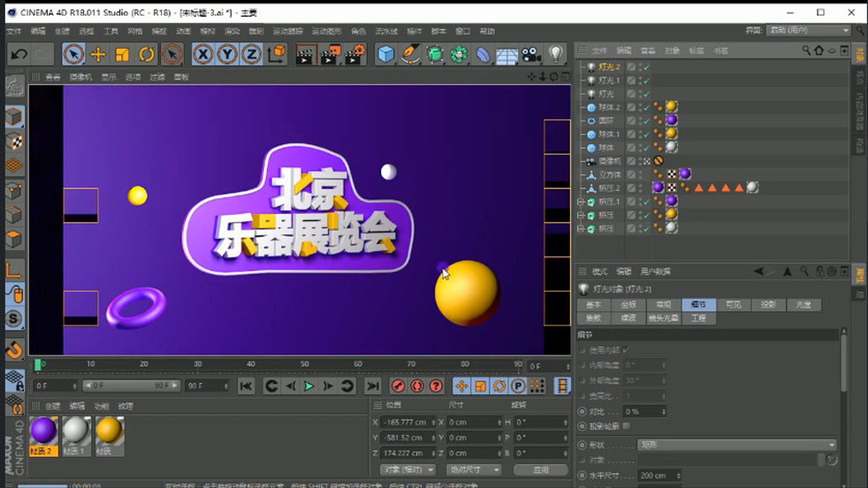Toggle the 投影轮廓 checkbox
Viewport: 868px width, 488px height.
626,426
